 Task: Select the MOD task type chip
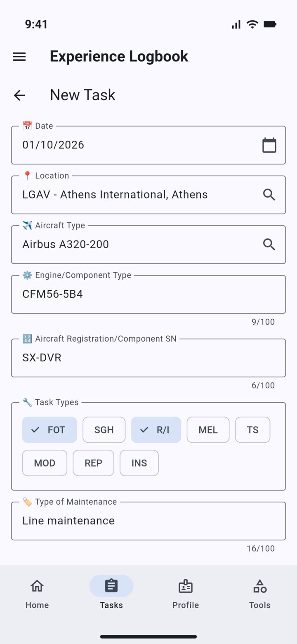pos(45,463)
